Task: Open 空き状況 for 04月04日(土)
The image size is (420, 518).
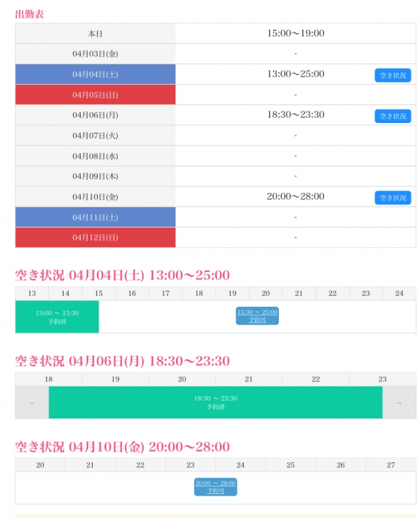Action: (x=392, y=75)
